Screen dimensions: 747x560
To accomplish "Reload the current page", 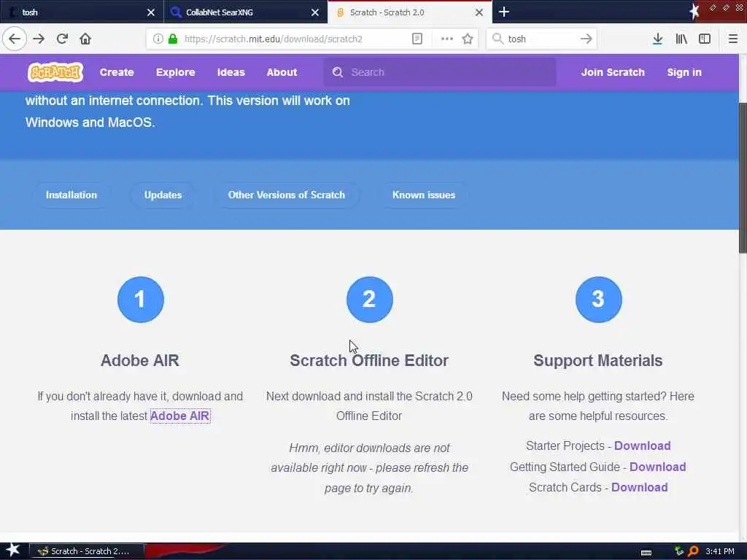I will click(62, 39).
